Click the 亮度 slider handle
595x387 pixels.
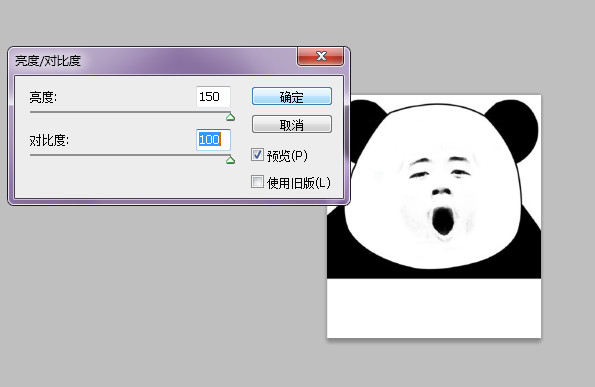pyautogui.click(x=230, y=117)
